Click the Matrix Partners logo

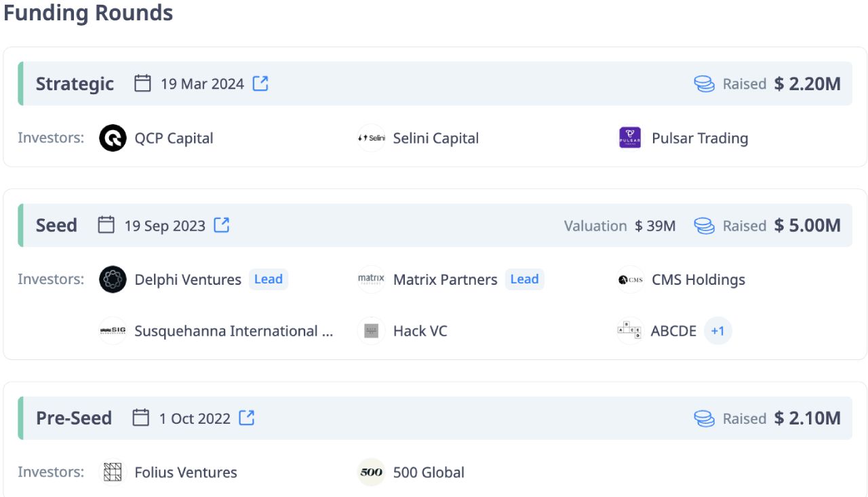click(x=371, y=279)
